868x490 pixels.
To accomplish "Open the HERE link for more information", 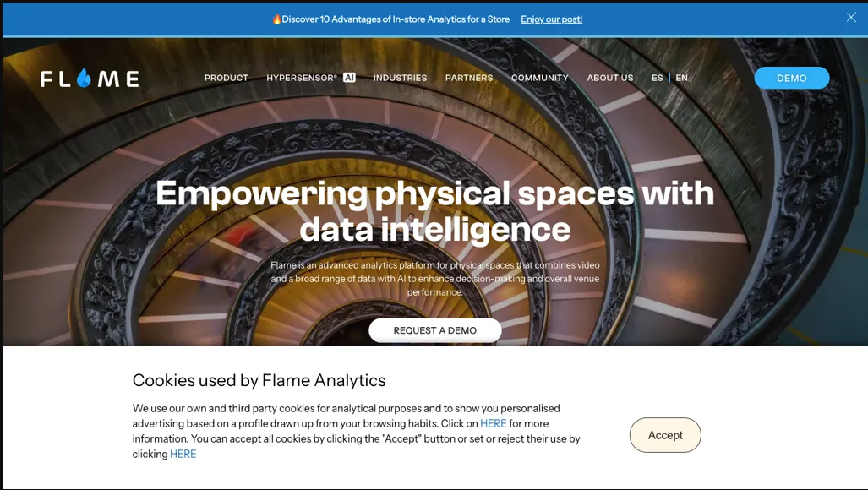I will 493,423.
